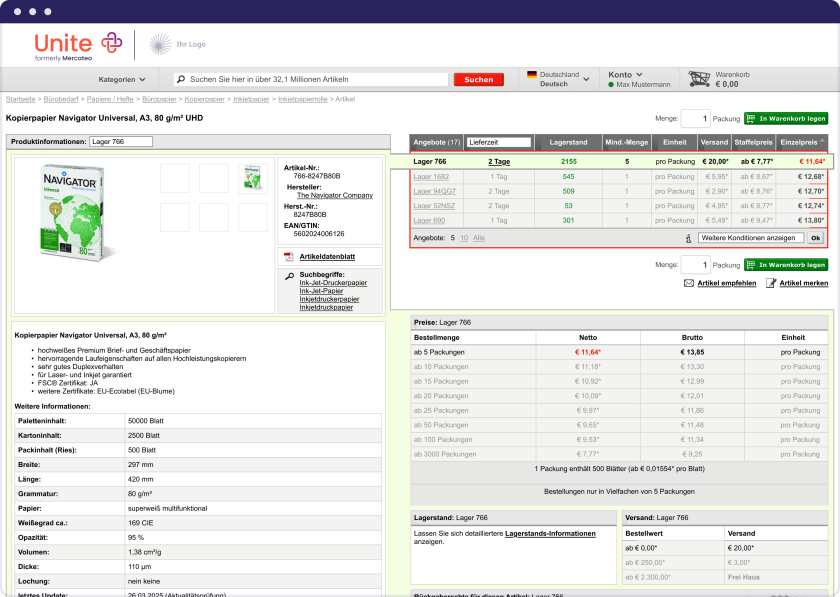Select the Lager 690 offer link

click(x=429, y=220)
